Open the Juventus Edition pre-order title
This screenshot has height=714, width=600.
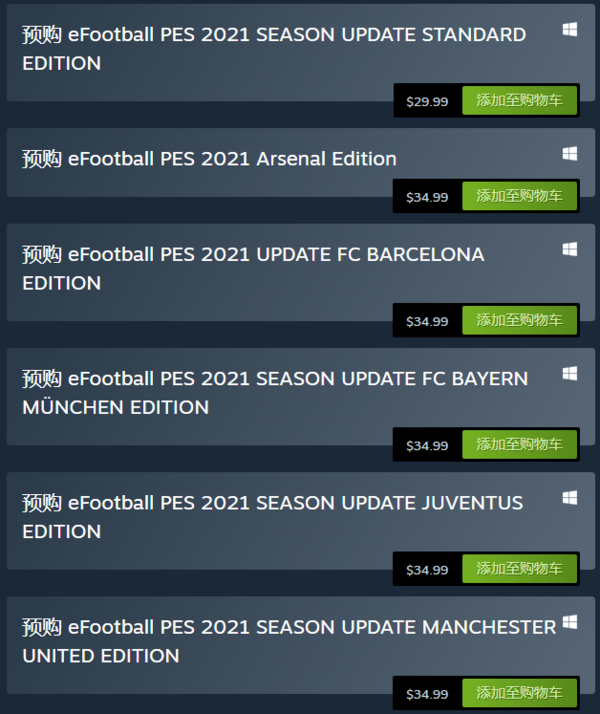pyautogui.click(x=272, y=516)
